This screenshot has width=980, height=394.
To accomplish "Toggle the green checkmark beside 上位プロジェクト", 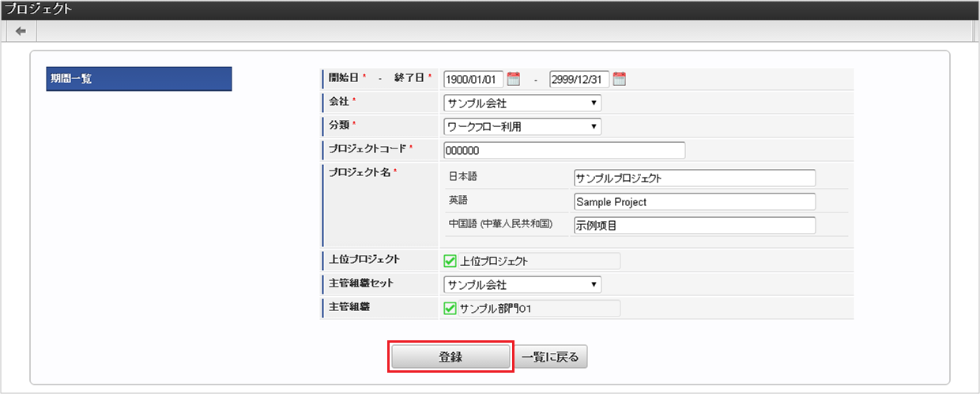I will pos(450,261).
